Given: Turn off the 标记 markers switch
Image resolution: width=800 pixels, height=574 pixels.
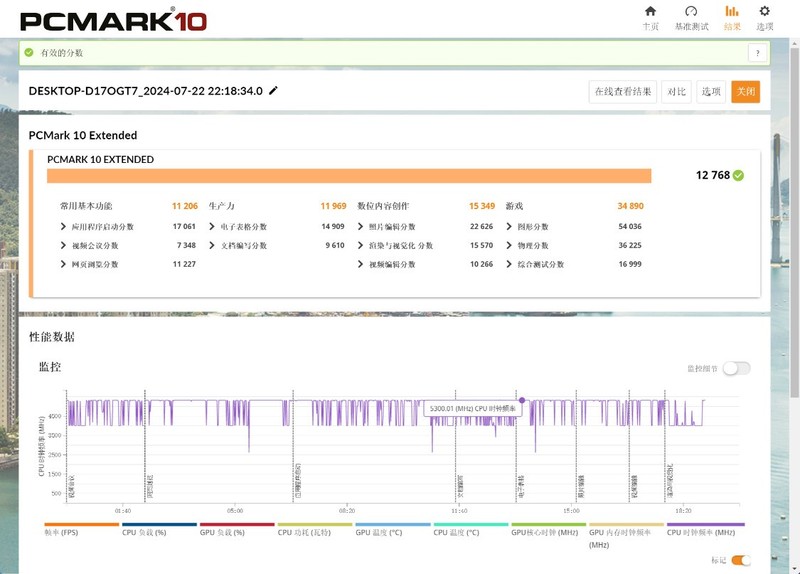Looking at the screenshot, I should click(741, 560).
